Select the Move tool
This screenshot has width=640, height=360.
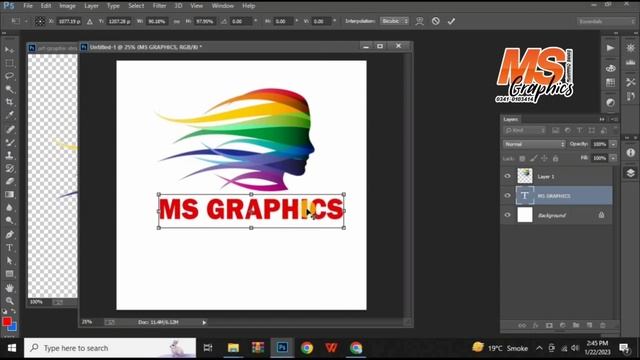point(9,50)
